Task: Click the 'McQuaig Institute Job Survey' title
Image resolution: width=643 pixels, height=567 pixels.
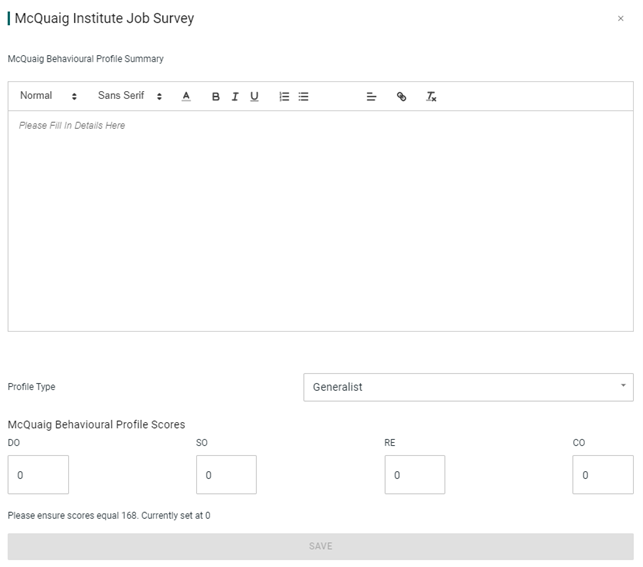Action: click(104, 18)
